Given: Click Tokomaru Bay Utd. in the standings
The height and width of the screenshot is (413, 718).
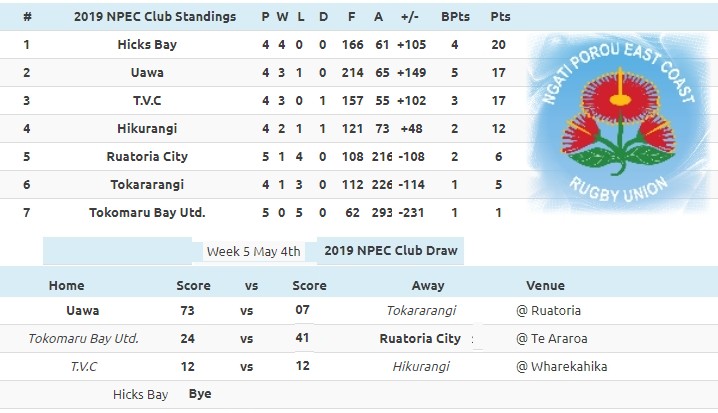Looking at the screenshot, I should point(146,213).
